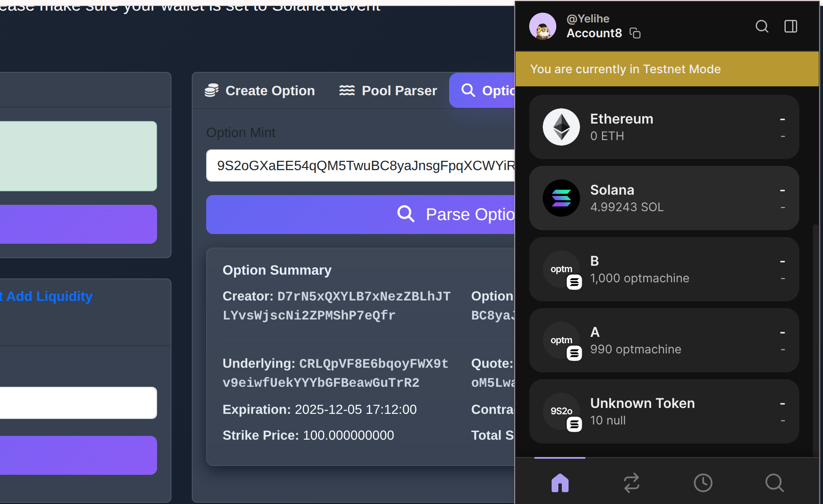Viewport: 823px width, 504px height.
Task: Copy Account8 address with copy icon
Action: point(635,33)
